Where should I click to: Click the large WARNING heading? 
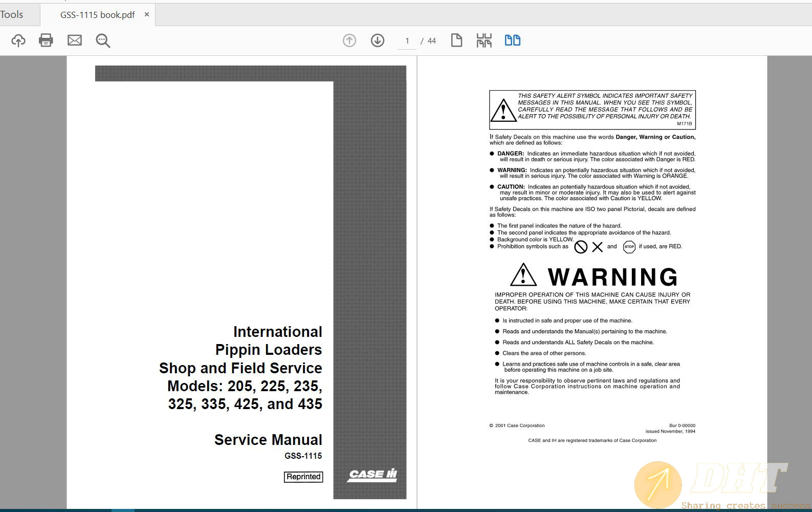coord(612,277)
